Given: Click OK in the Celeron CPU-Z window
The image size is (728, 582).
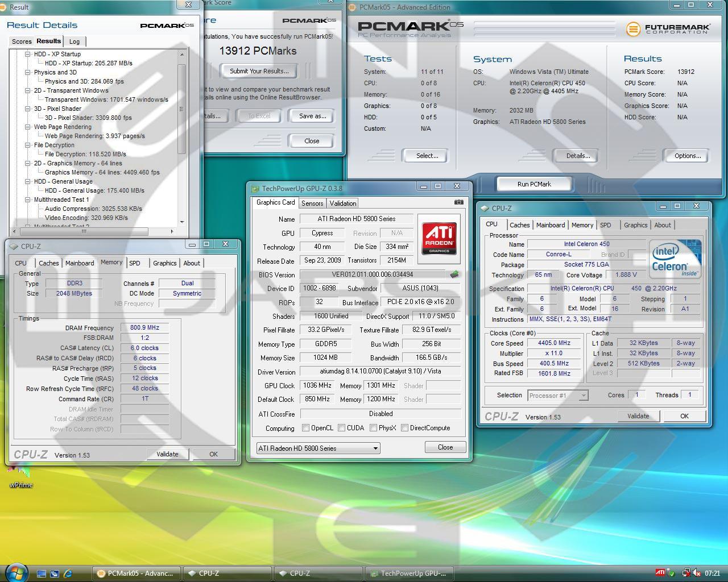Looking at the screenshot, I should coord(684,416).
